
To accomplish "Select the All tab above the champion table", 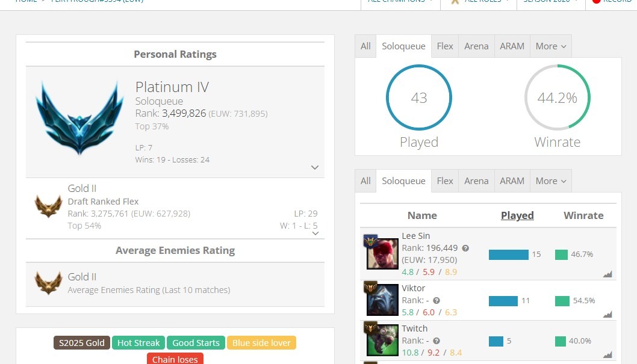I will pyautogui.click(x=365, y=181).
